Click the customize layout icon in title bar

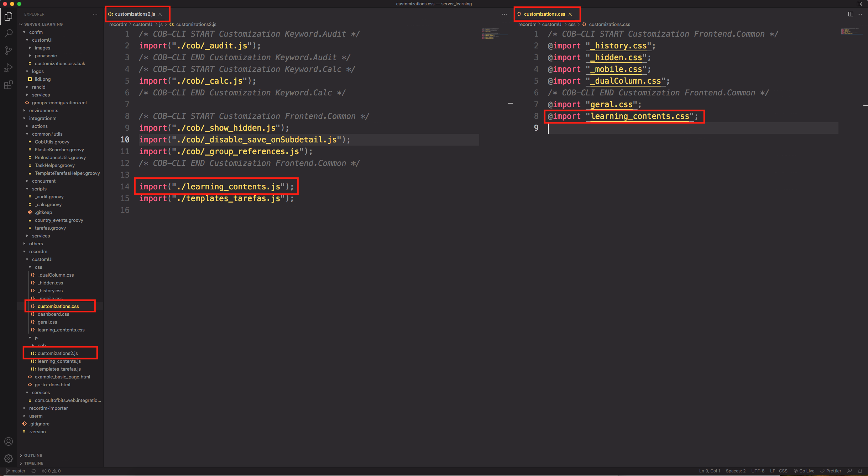[x=859, y=4]
